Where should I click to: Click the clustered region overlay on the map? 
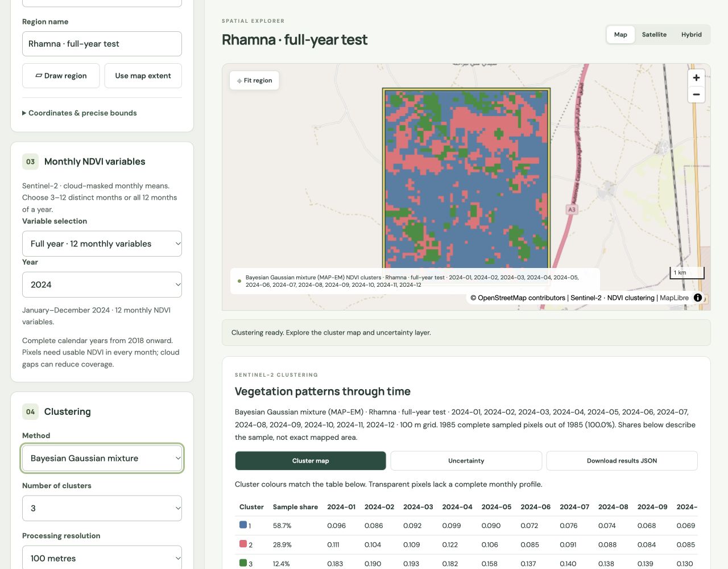click(x=466, y=178)
